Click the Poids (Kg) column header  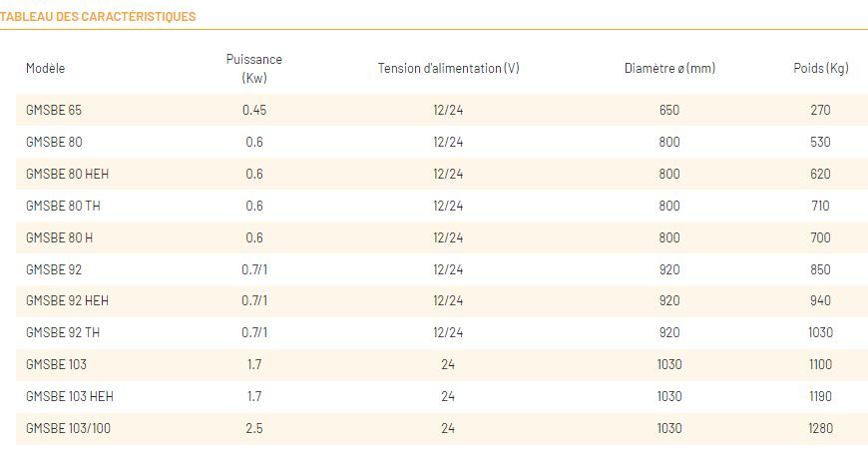coord(820,68)
